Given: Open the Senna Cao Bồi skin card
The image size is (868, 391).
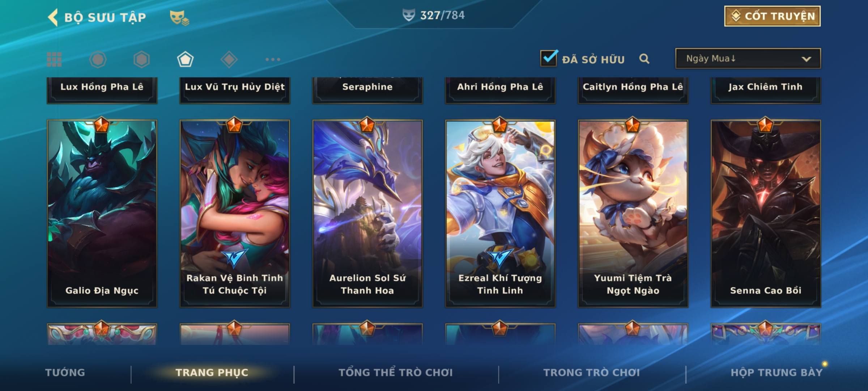Looking at the screenshot, I should point(766,214).
